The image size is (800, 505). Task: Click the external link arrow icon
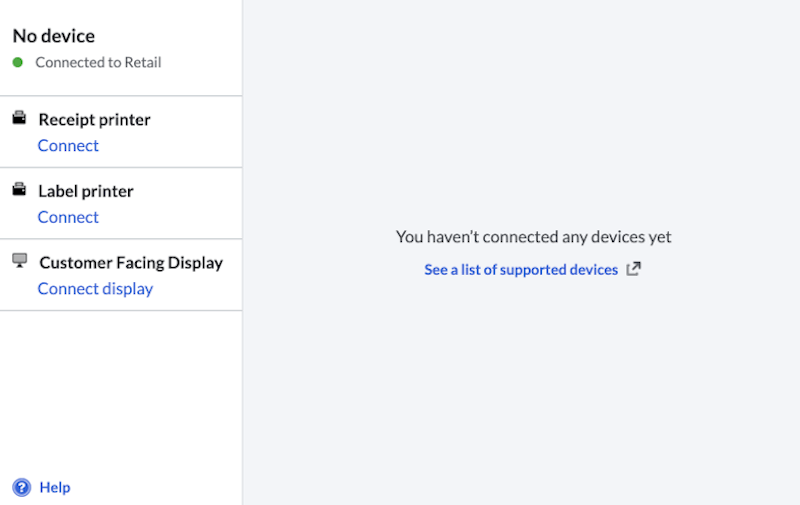pyautogui.click(x=633, y=269)
